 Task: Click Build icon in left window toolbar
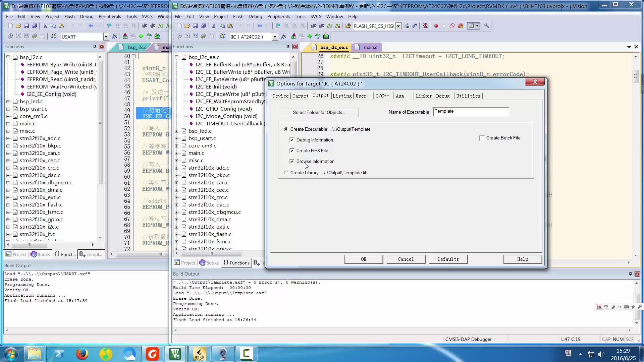(18, 37)
